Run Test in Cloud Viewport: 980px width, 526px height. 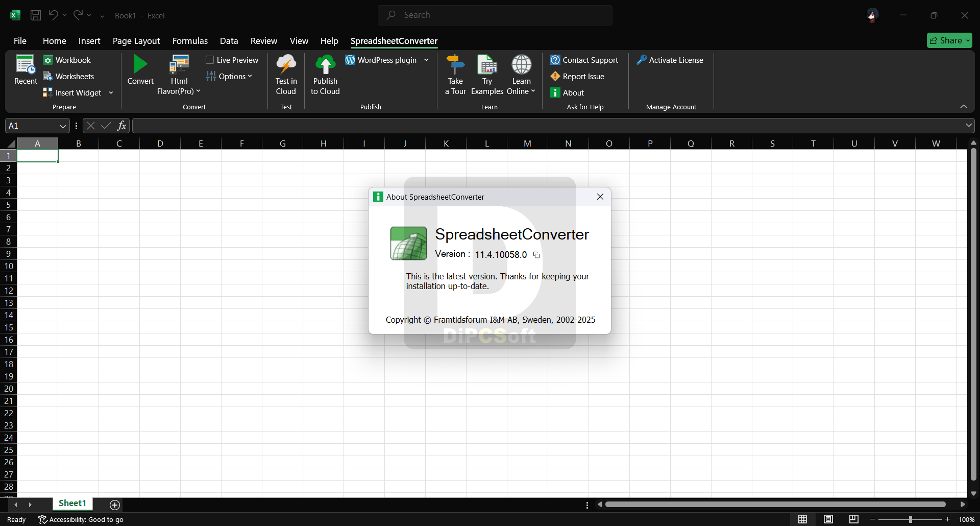point(286,75)
